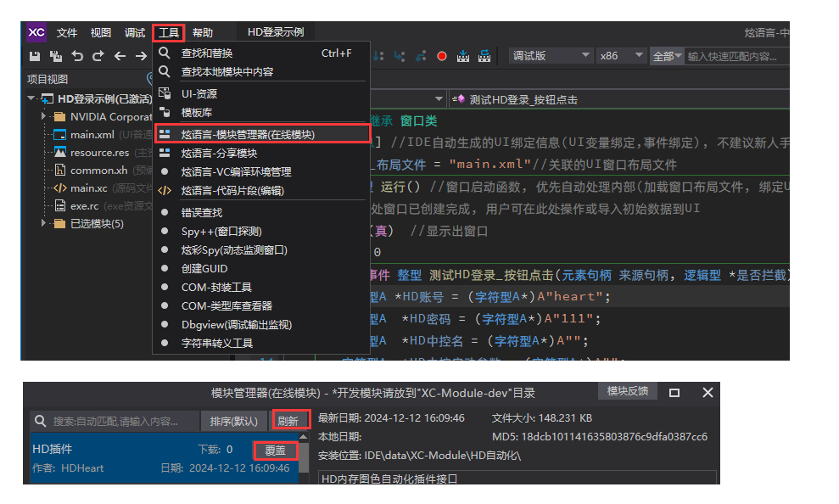The width and height of the screenshot is (839, 504).
Task: Expand the 已选模块(5) folder
Action: click(x=44, y=223)
